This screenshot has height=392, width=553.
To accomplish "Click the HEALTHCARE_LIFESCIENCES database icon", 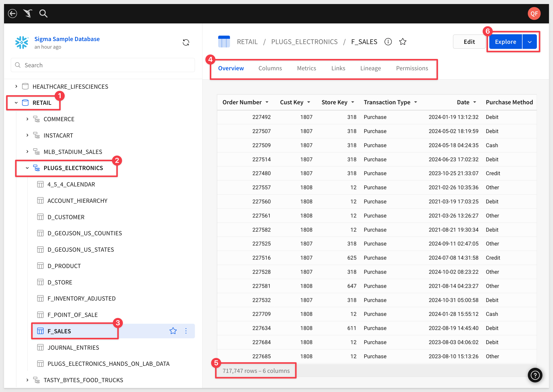I will point(25,86).
